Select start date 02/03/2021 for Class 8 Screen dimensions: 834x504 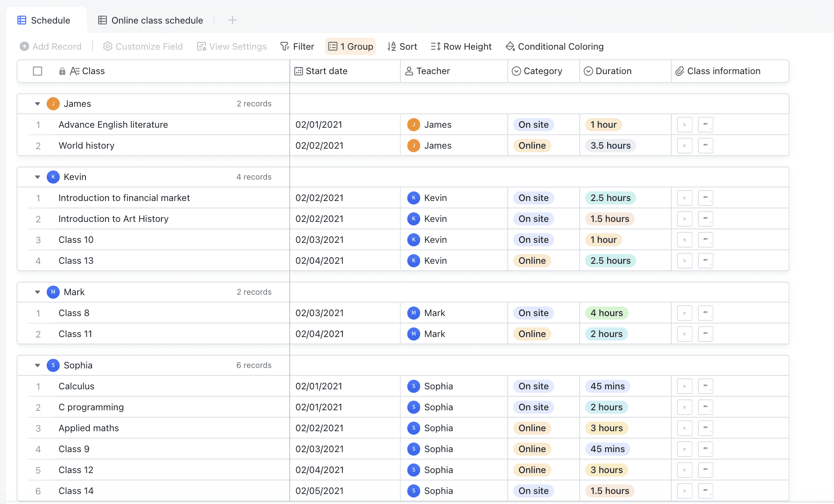click(345, 313)
